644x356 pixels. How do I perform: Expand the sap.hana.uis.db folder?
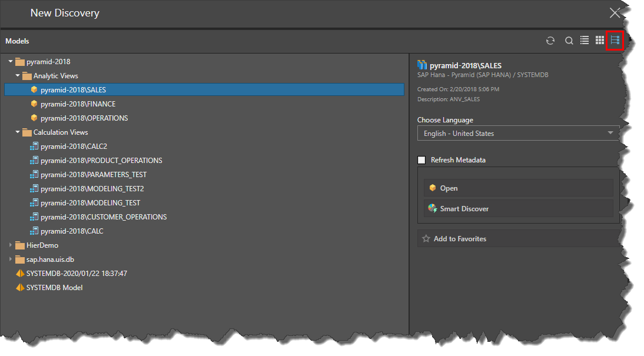tap(11, 259)
